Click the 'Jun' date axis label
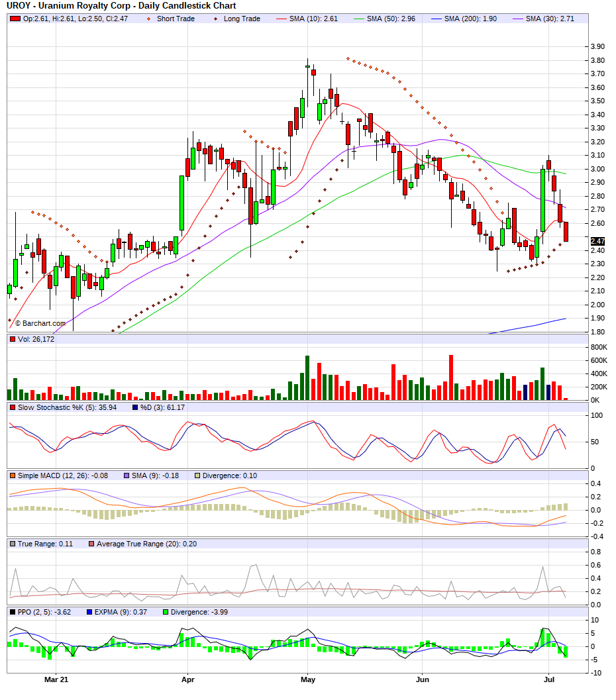The width and height of the screenshot is (616, 700). 423,680
